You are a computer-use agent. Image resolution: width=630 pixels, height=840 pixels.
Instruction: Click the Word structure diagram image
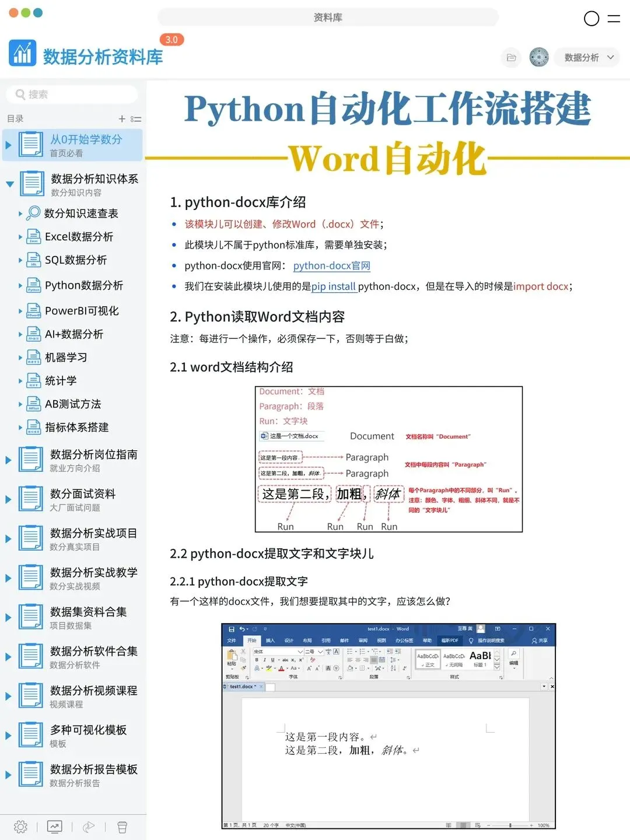pos(388,459)
